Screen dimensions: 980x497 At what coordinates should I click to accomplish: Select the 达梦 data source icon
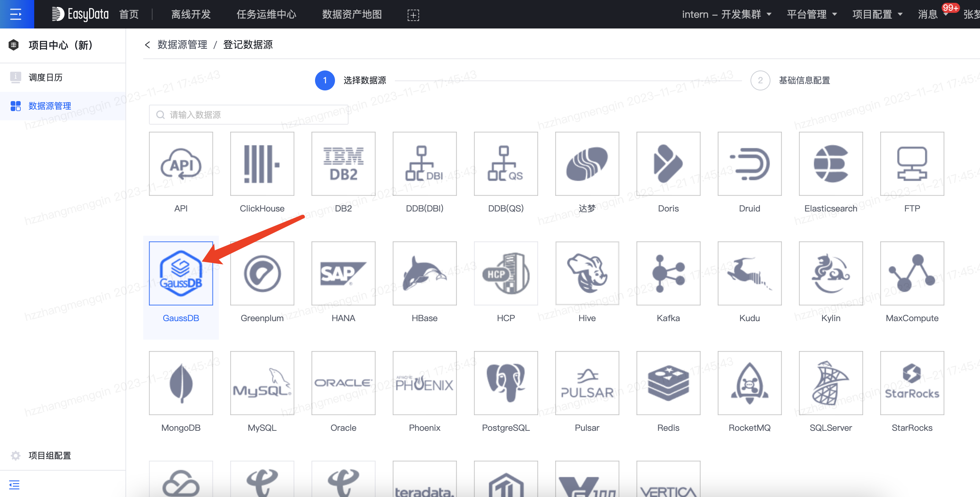pos(587,164)
